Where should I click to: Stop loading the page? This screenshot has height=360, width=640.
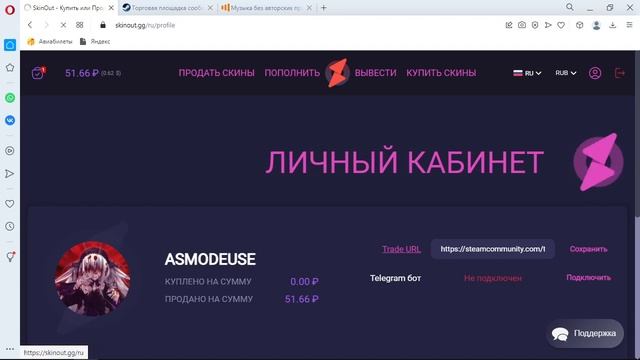point(63,25)
